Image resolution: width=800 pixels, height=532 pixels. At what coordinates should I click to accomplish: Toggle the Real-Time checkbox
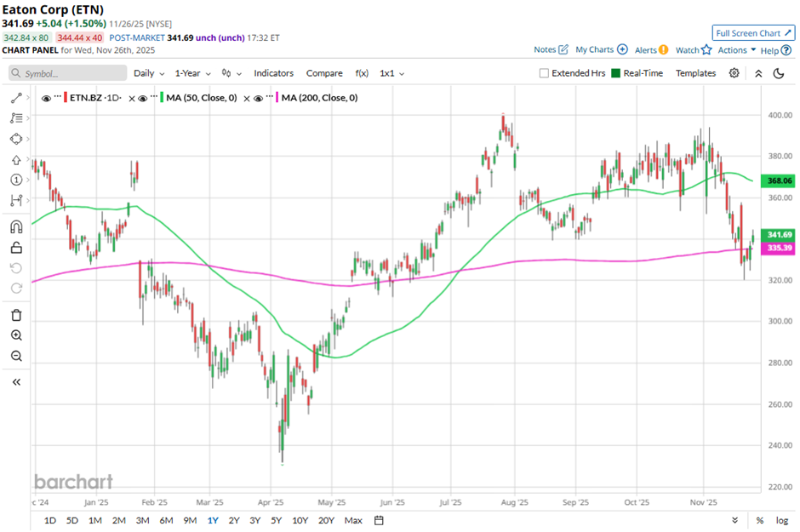pyautogui.click(x=617, y=73)
